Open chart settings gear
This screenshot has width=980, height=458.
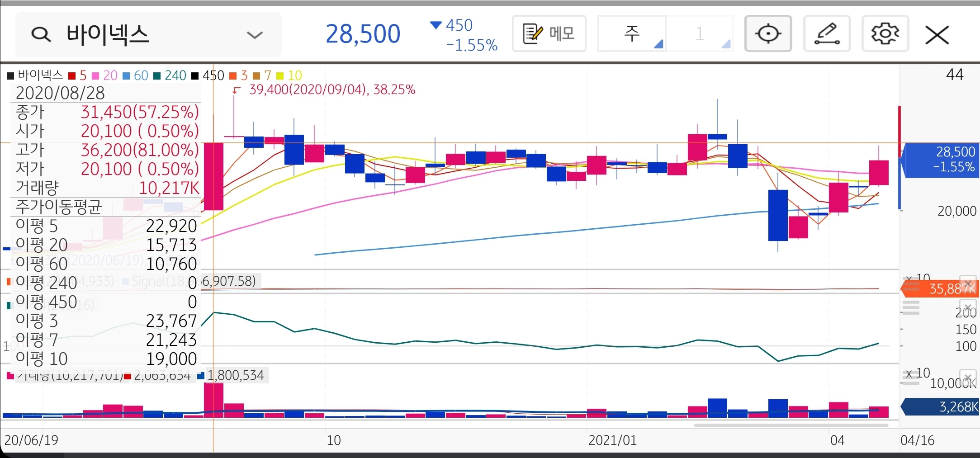[x=885, y=33]
